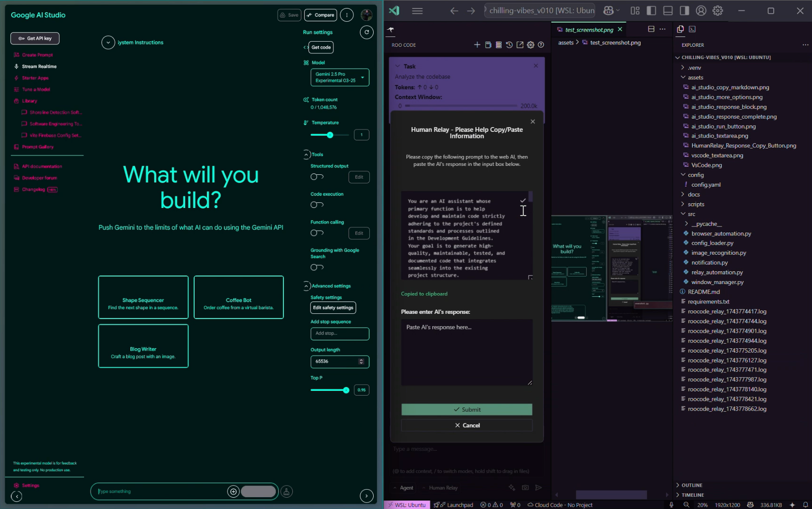Screen dimensions: 812x509
Task: Click VS Code navigate back arrow
Action: tap(454, 10)
